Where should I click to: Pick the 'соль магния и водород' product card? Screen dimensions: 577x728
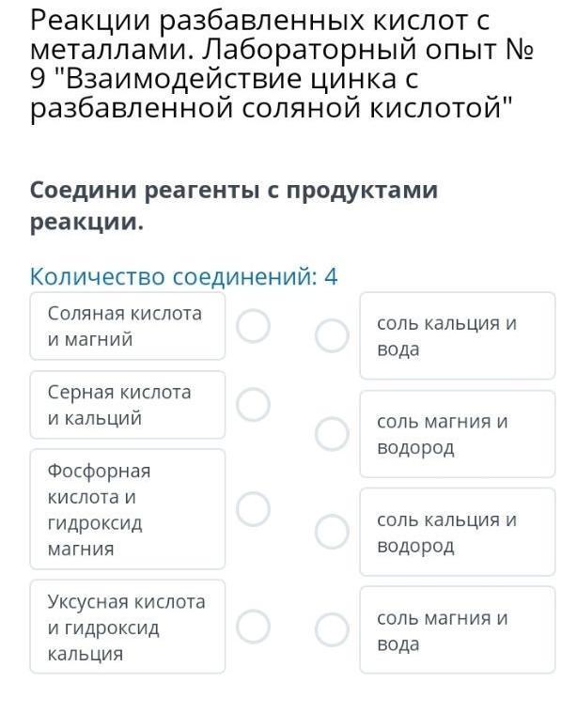pyautogui.click(x=458, y=434)
